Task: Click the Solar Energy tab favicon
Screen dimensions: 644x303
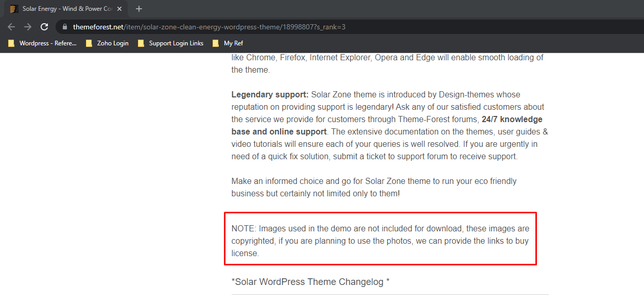Action: (14, 9)
